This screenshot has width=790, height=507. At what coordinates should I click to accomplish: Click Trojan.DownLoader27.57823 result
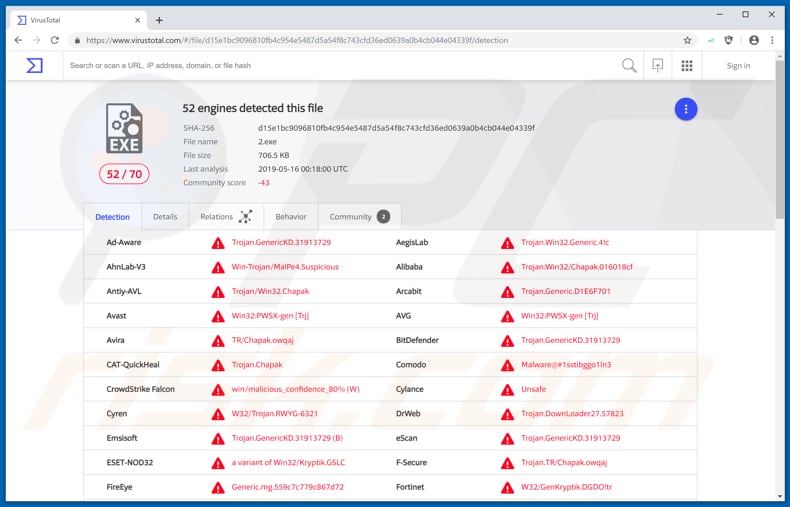tap(572, 414)
